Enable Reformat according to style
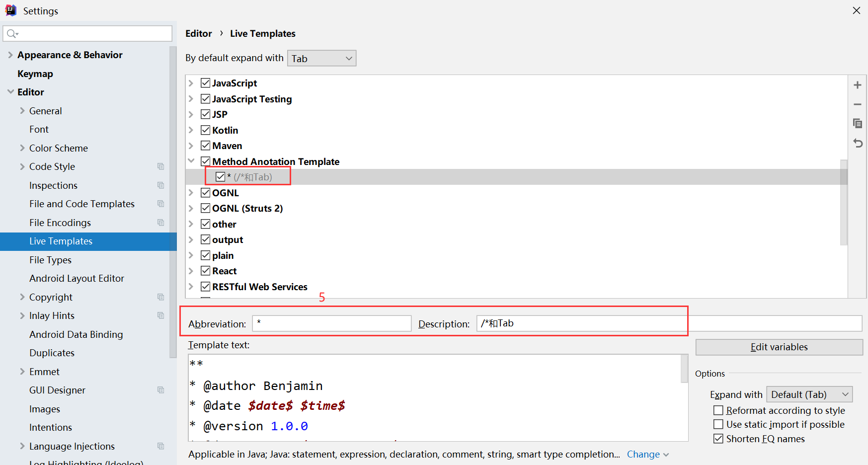Viewport: 868px width, 465px height. 718,410
